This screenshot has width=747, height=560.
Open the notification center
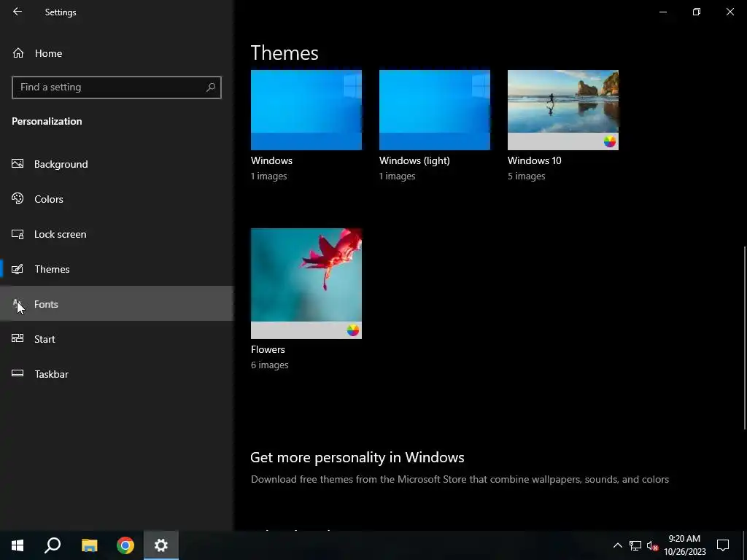pos(723,545)
